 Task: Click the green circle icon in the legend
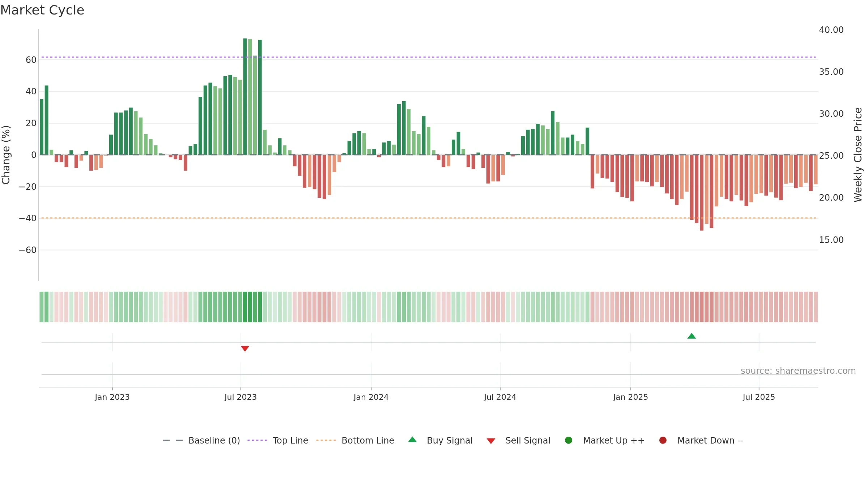click(569, 440)
